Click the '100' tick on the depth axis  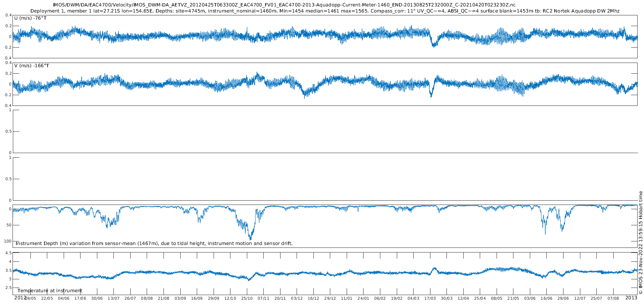(x=8, y=241)
